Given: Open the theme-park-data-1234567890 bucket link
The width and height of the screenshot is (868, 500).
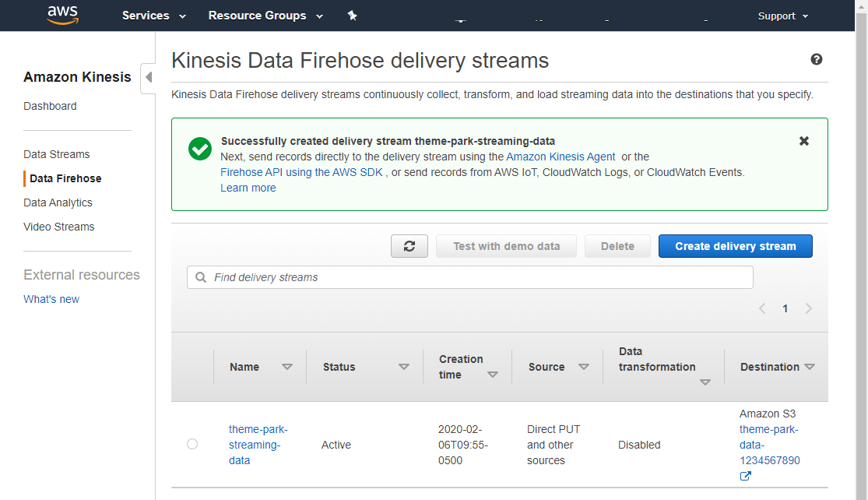Looking at the screenshot, I should point(769,445).
